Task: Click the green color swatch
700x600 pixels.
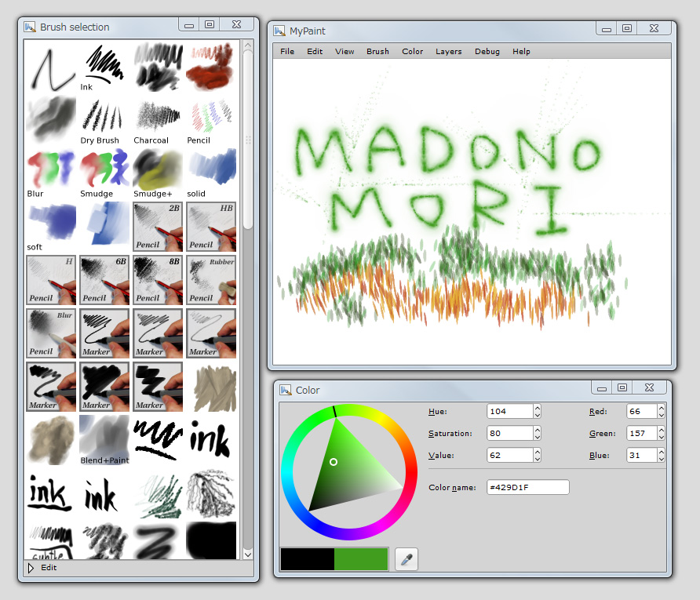Action: pyautogui.click(x=361, y=559)
